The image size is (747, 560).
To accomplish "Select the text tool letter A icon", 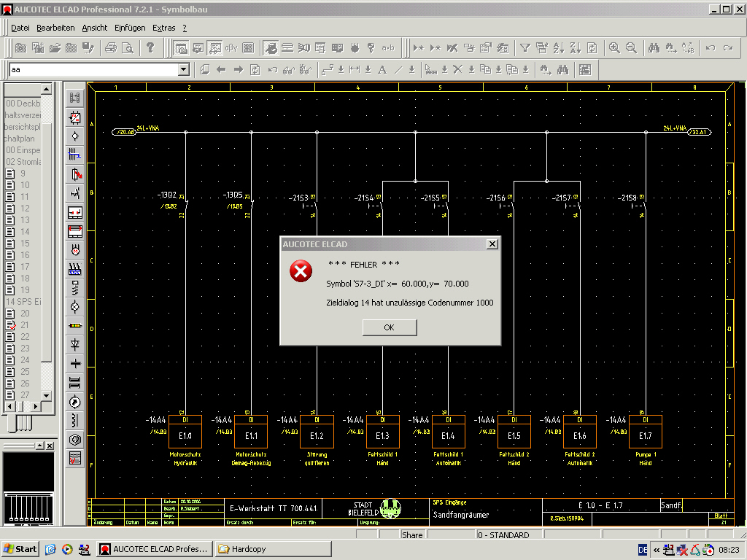I will (382, 70).
